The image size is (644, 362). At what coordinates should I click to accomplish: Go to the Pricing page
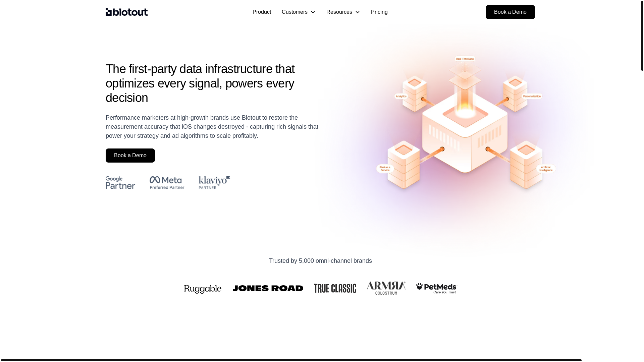click(x=379, y=12)
